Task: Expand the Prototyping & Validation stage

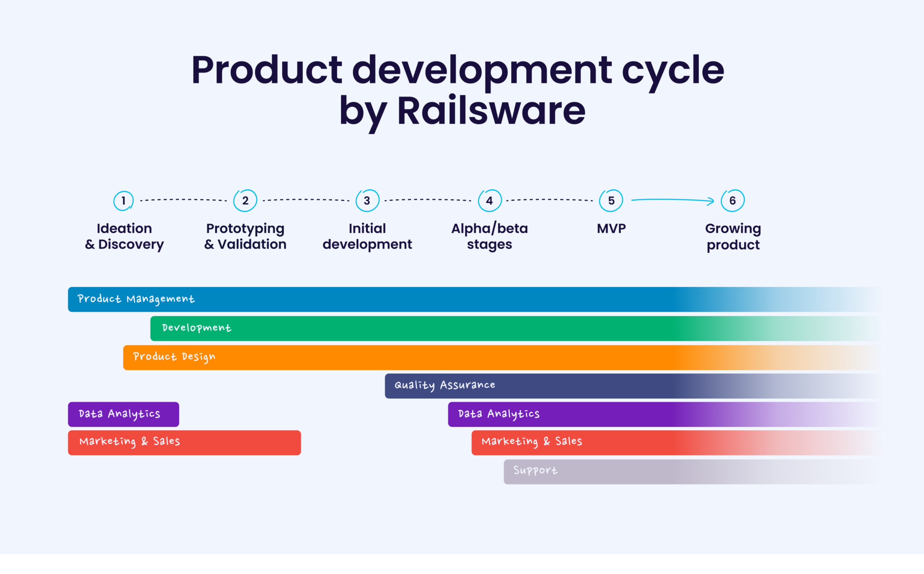Action: [x=245, y=236]
